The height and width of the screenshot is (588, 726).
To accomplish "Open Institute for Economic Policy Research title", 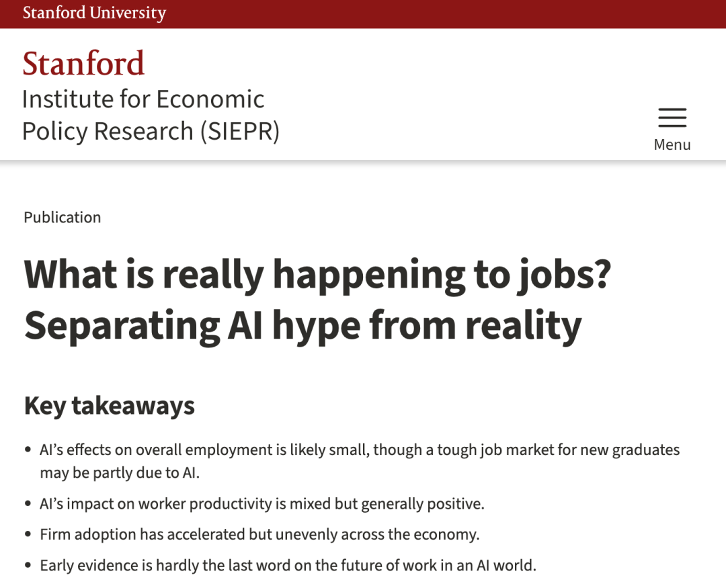I will click(x=151, y=115).
